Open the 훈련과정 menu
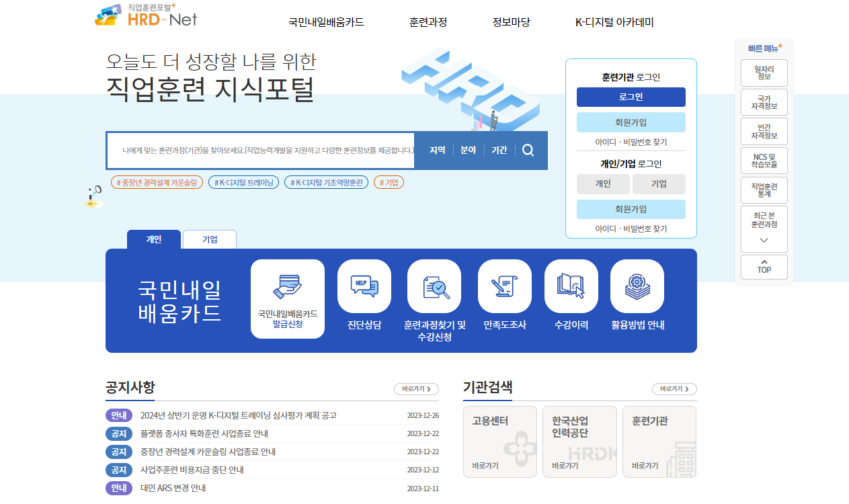Screen dimensions: 849x504 click(x=428, y=22)
